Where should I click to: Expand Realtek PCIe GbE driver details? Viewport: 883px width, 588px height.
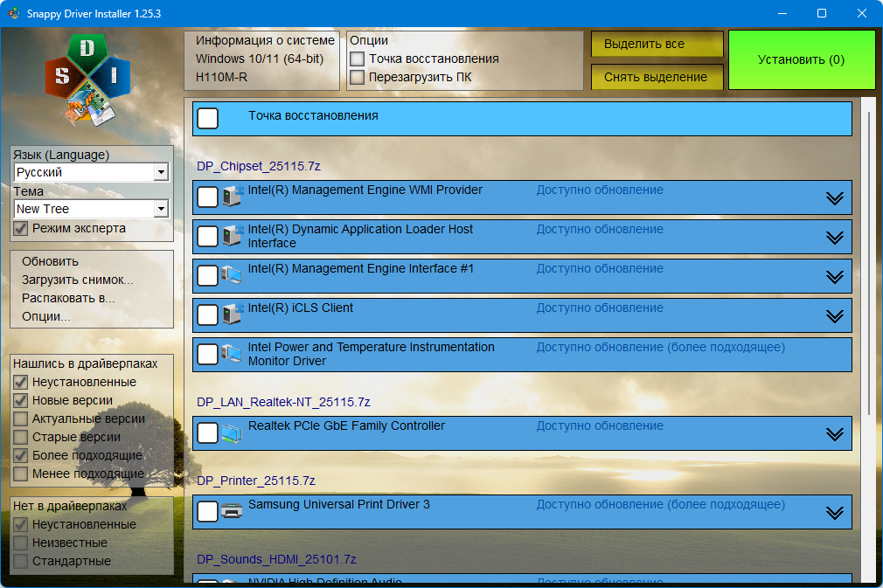pos(834,434)
